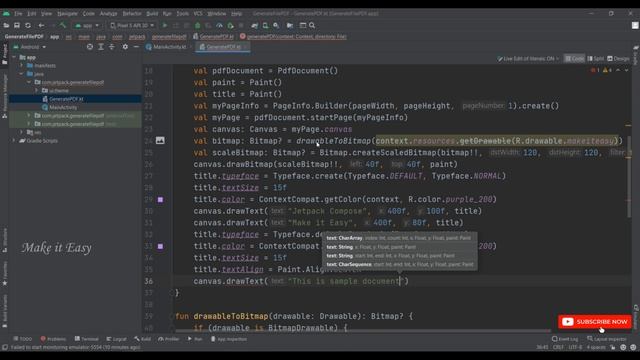
Task: Click the Device Manager toolbar icon
Action: coord(265,25)
